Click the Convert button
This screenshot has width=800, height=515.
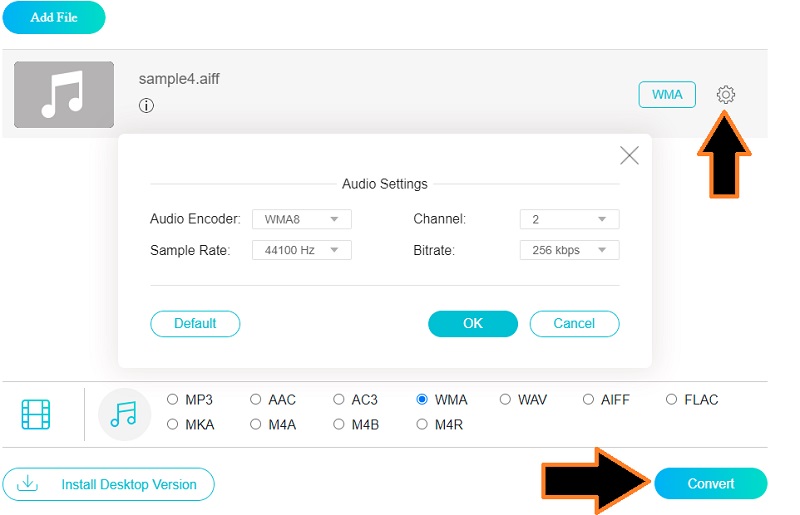710,484
